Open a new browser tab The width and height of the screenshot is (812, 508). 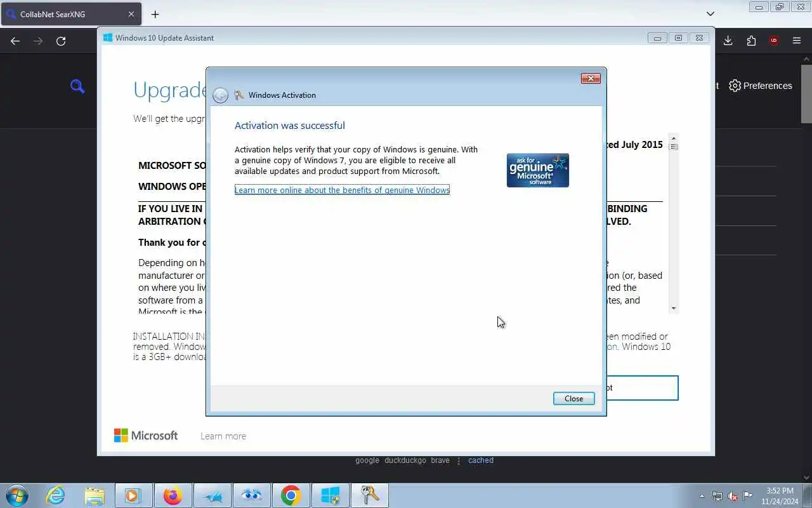[x=155, y=14]
